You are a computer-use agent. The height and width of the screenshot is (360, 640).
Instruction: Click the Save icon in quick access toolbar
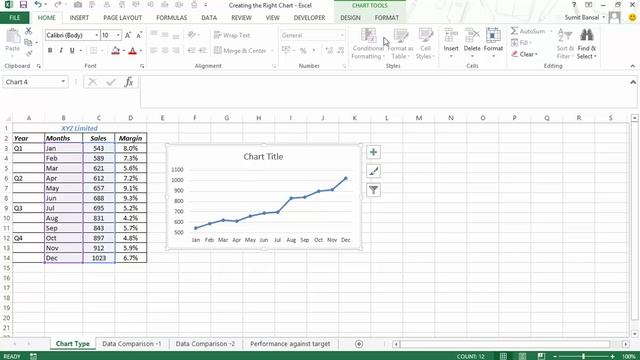point(23,5)
